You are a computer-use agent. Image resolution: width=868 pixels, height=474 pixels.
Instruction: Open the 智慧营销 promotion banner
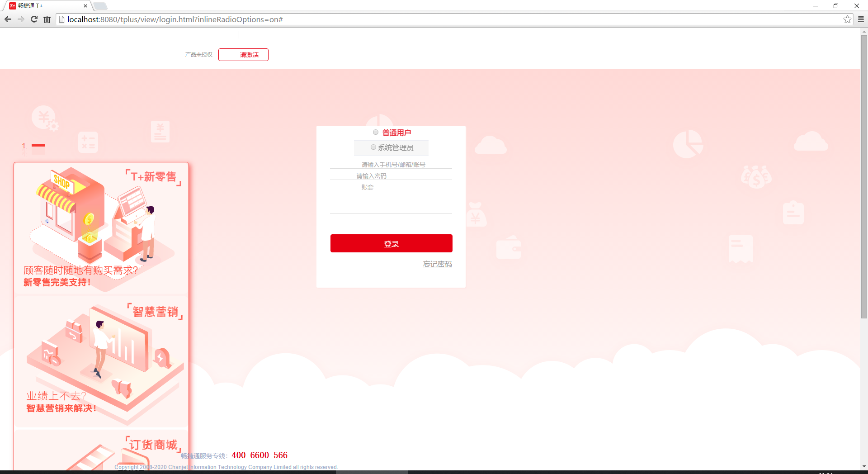coord(101,362)
